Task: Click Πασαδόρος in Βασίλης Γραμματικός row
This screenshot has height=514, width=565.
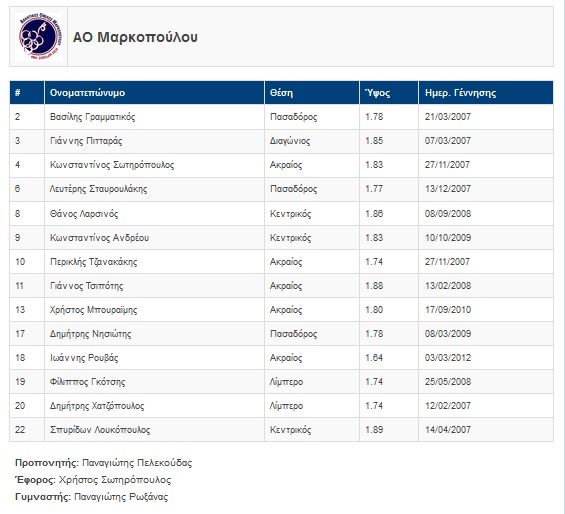Action: (294, 117)
